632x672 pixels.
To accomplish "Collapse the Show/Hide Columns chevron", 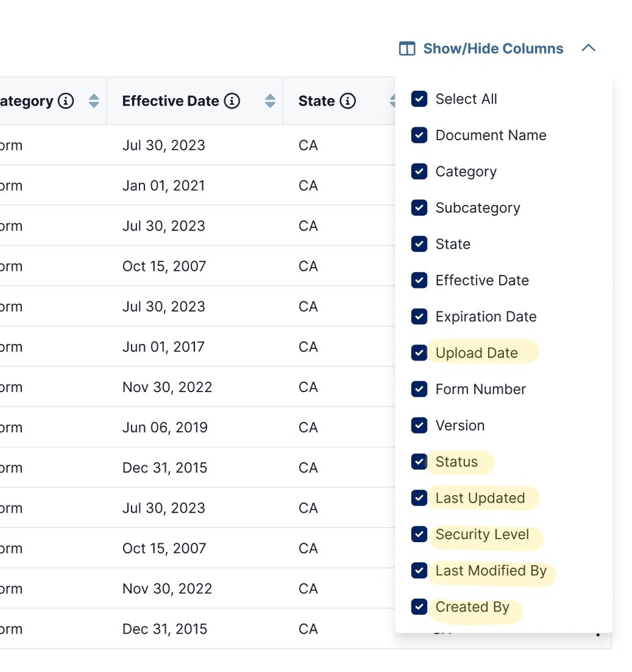I will tap(588, 49).
